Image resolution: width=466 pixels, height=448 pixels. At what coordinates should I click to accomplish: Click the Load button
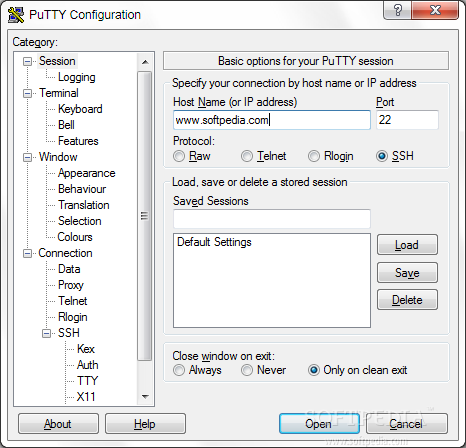click(407, 245)
